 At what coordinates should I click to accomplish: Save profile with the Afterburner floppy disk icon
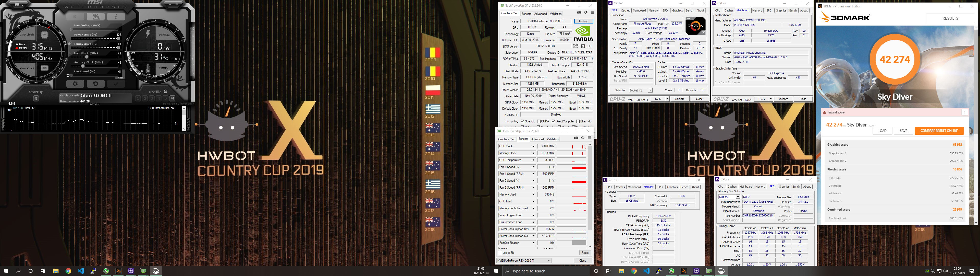tap(172, 98)
